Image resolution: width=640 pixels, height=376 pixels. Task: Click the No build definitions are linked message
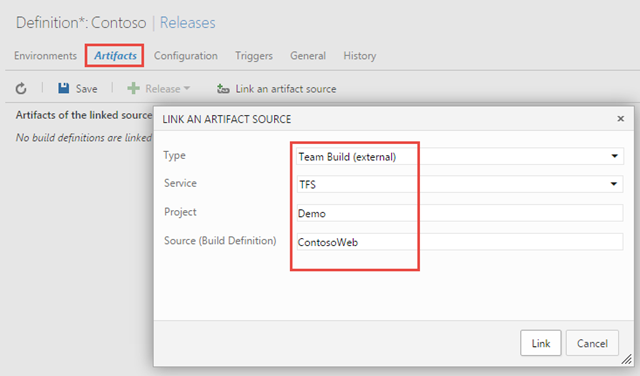84,138
